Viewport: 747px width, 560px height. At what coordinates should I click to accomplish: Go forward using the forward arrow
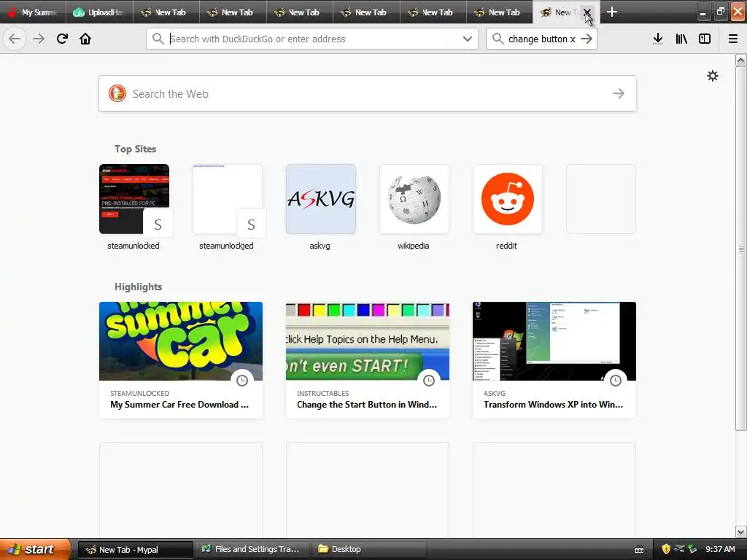click(39, 39)
